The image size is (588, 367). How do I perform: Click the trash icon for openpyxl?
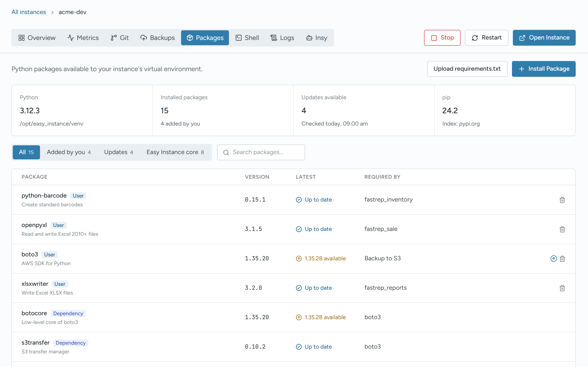[562, 229]
